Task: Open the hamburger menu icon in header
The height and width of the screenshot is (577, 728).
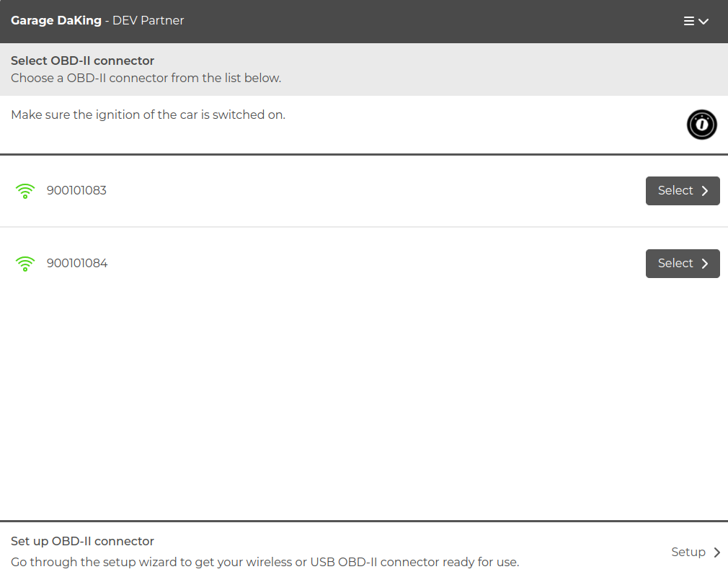Action: point(689,21)
